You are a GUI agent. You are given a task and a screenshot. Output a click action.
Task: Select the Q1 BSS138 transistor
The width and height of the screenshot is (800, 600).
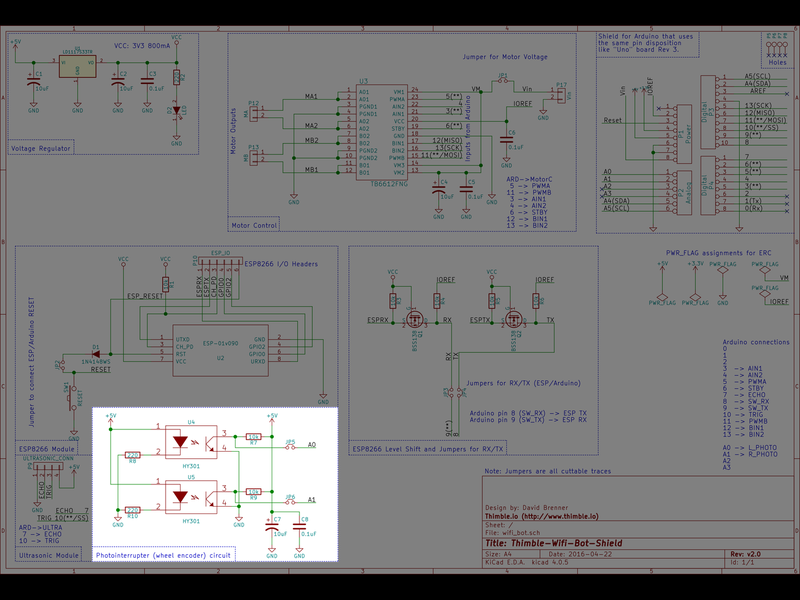pyautogui.click(x=415, y=319)
